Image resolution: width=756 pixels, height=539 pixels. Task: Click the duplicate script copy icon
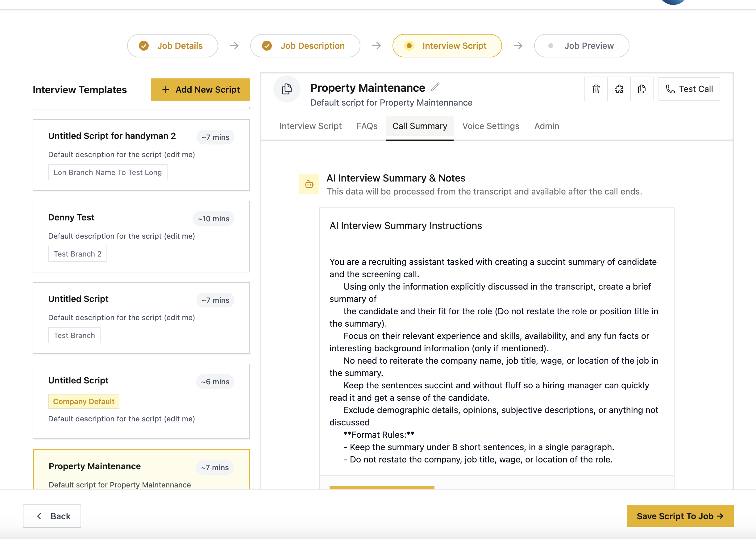642,89
